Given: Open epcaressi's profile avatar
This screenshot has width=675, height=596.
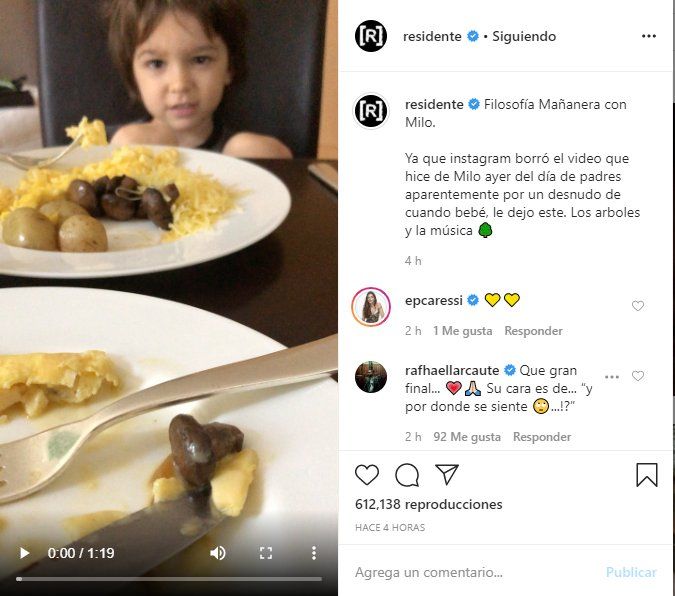Looking at the screenshot, I should [371, 306].
